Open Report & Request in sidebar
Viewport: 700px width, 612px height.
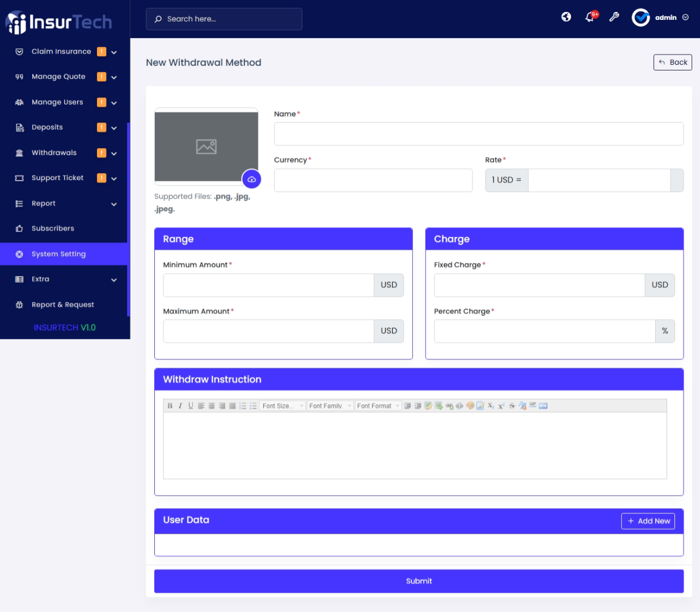pos(64,304)
